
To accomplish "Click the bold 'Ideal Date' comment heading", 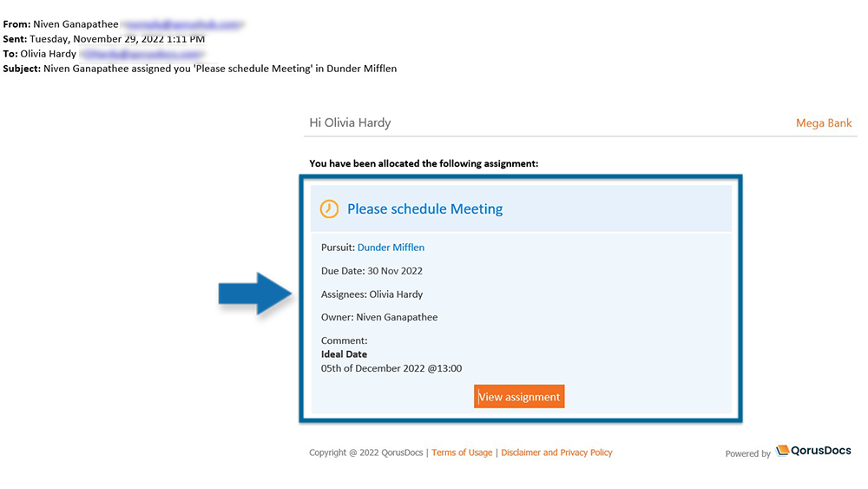I will [344, 354].
